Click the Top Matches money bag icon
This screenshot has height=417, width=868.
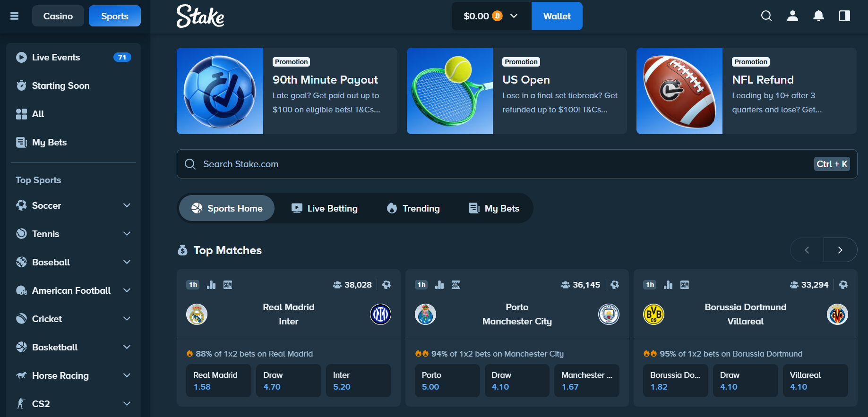pyautogui.click(x=182, y=250)
